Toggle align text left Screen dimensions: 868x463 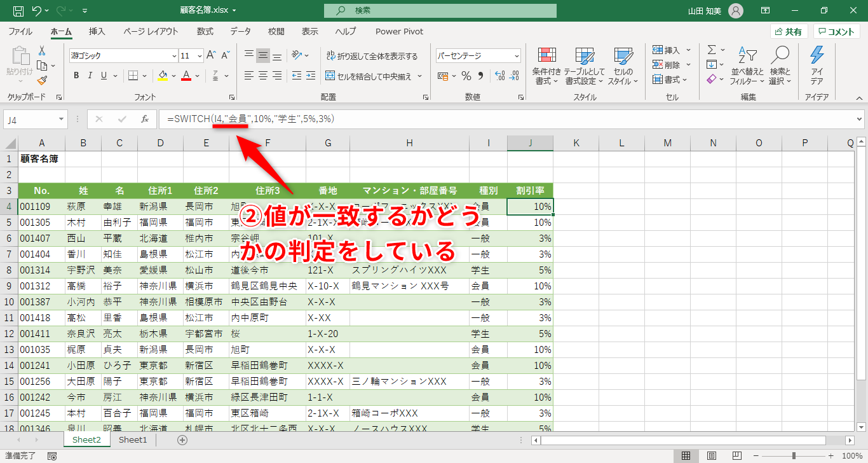[249, 76]
